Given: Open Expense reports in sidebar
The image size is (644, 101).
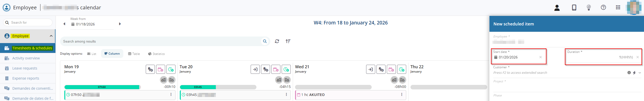Looking at the screenshot, I should 26,78.
